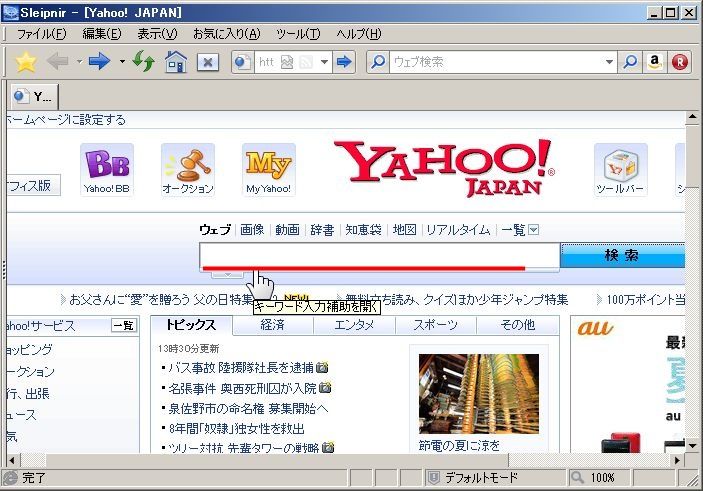Select the 画像 search category link
703x491 pixels.
[x=252, y=230]
